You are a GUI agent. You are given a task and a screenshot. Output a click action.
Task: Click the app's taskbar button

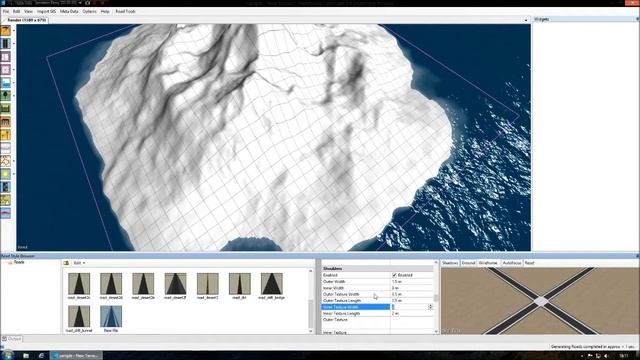coord(76,356)
